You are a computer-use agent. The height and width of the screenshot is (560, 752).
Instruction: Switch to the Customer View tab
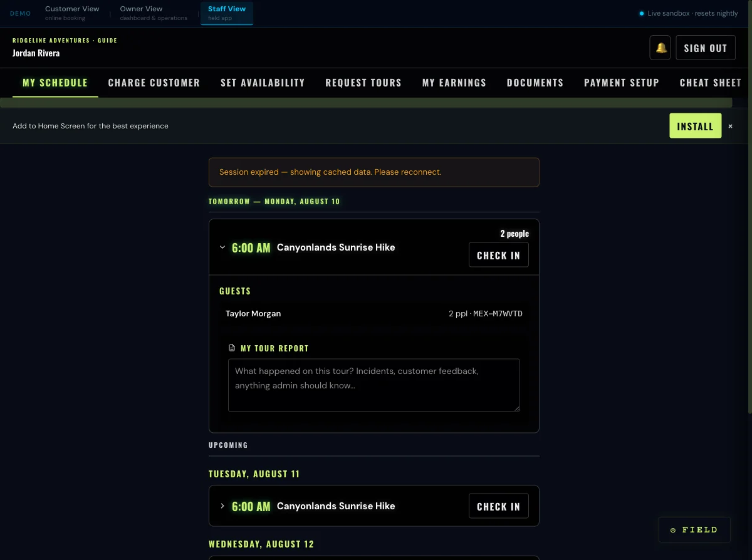click(72, 13)
